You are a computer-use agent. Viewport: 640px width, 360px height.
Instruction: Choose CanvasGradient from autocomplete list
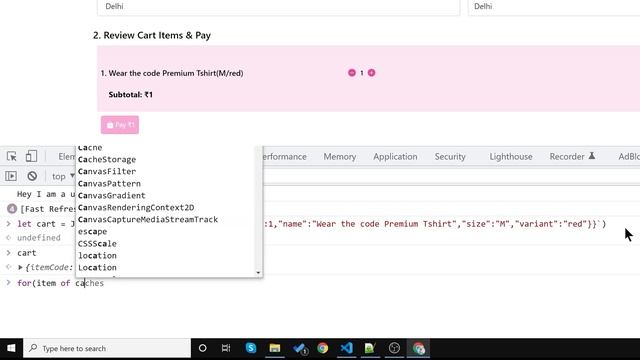[111, 196]
